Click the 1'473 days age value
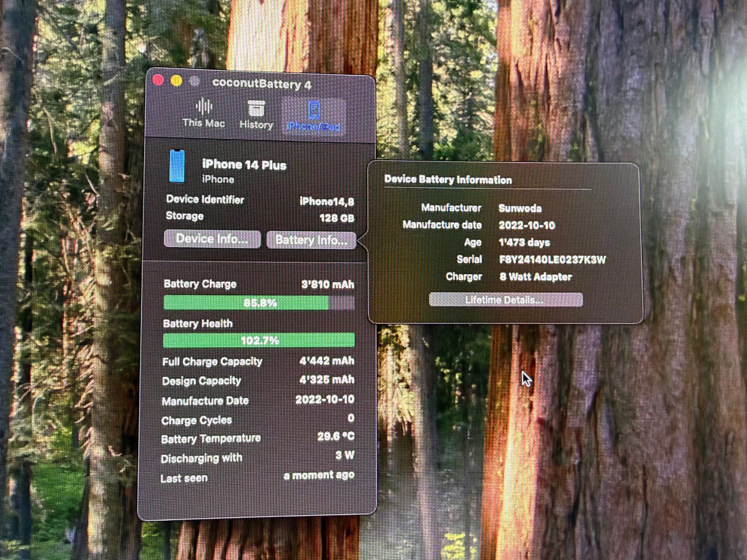Screen dimensions: 747x560 (x=525, y=242)
